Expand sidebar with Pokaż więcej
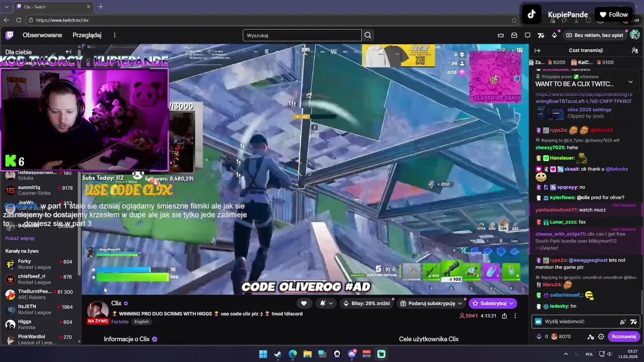 pos(20,238)
